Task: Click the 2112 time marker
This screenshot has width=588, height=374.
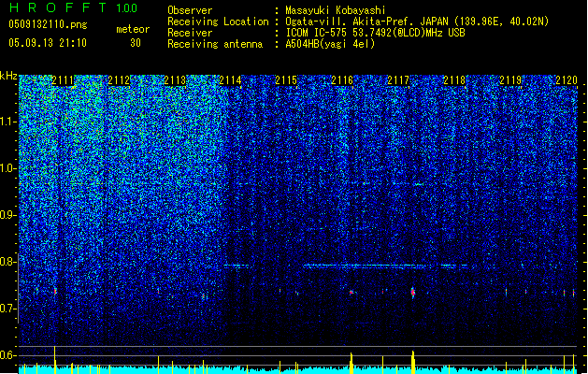Action: pos(119,80)
